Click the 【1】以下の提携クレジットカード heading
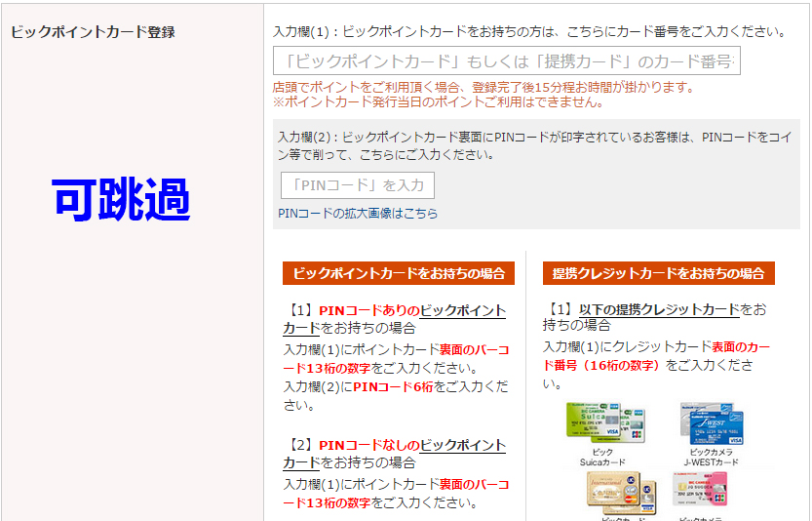This screenshot has width=812, height=521. tap(655, 317)
